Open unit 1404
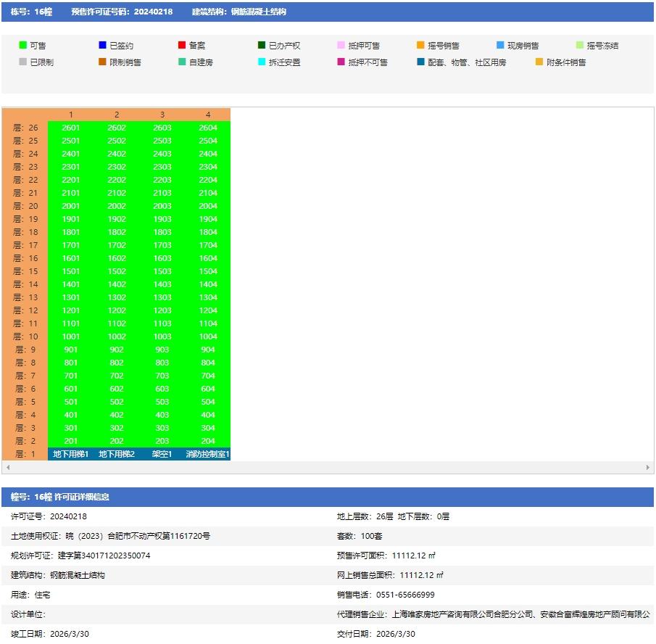 pyautogui.click(x=208, y=284)
